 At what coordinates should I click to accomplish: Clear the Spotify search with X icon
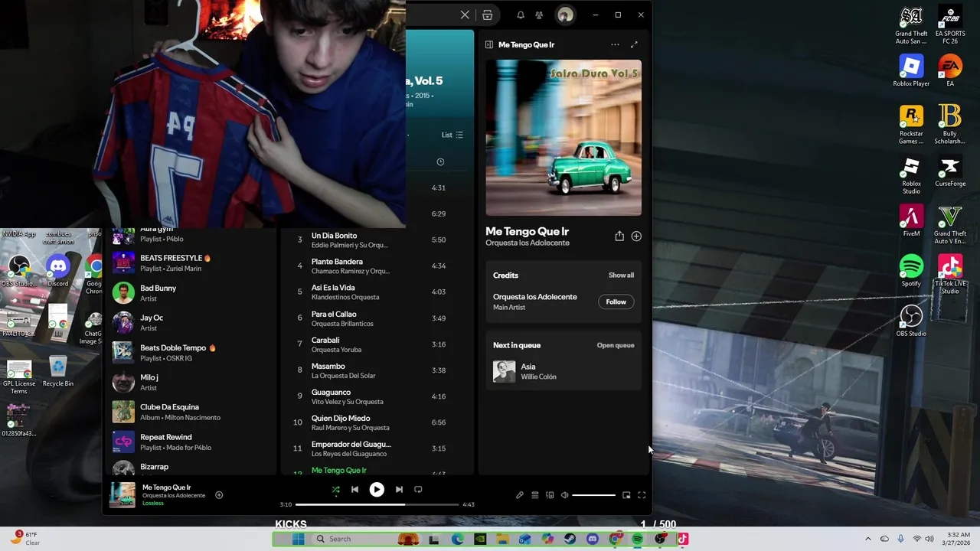[x=465, y=15]
